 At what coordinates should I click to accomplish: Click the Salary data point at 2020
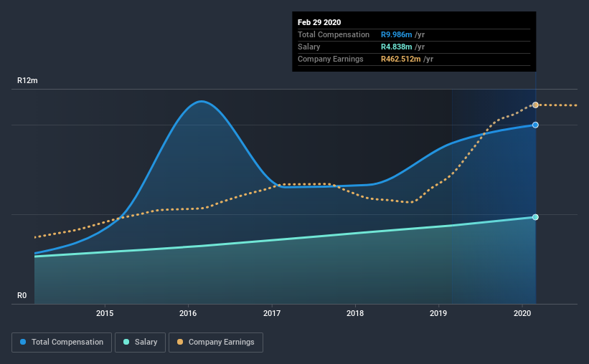point(535,217)
